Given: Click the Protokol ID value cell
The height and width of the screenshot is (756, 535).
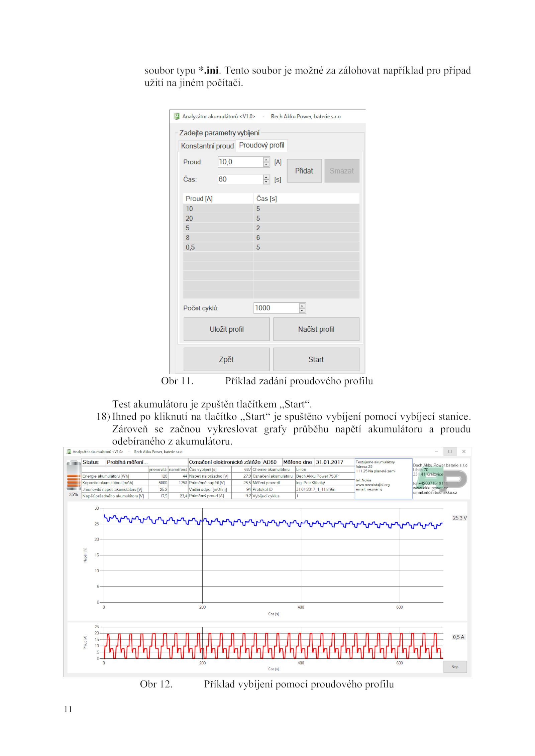Looking at the screenshot, I should 325,489.
